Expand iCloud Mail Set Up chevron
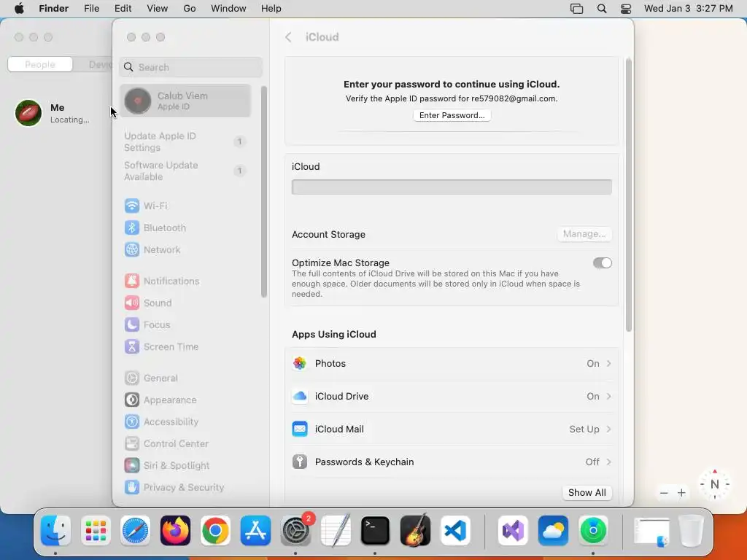The image size is (747, 560). [x=609, y=429]
